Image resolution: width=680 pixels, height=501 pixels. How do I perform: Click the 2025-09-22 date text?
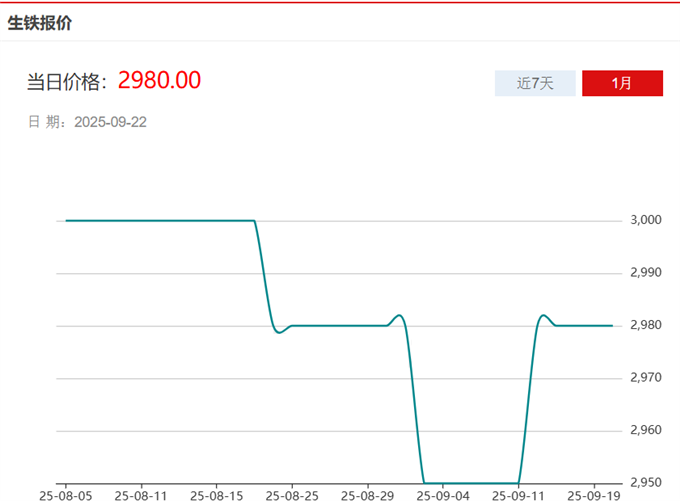(111, 122)
